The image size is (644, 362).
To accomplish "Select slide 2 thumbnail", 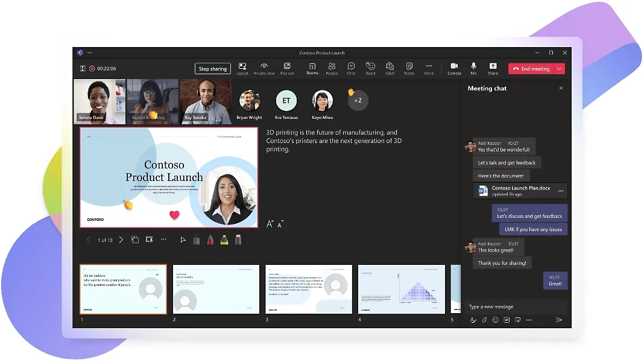I will click(216, 289).
